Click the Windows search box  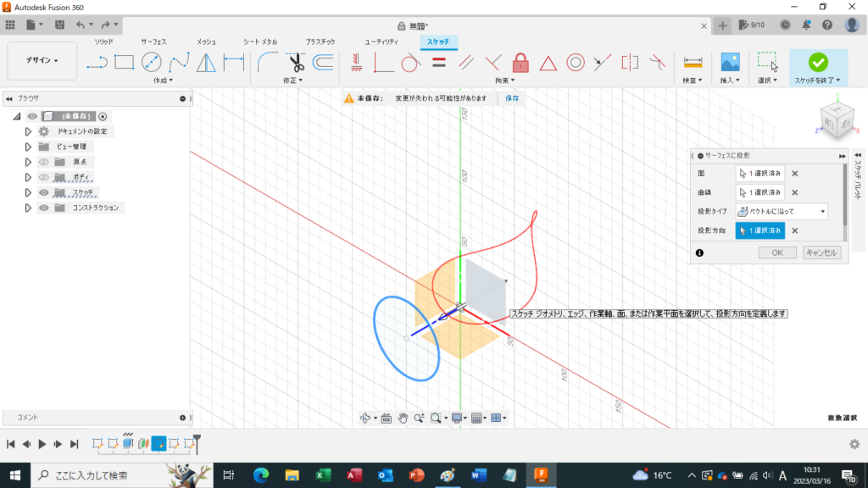[122, 474]
